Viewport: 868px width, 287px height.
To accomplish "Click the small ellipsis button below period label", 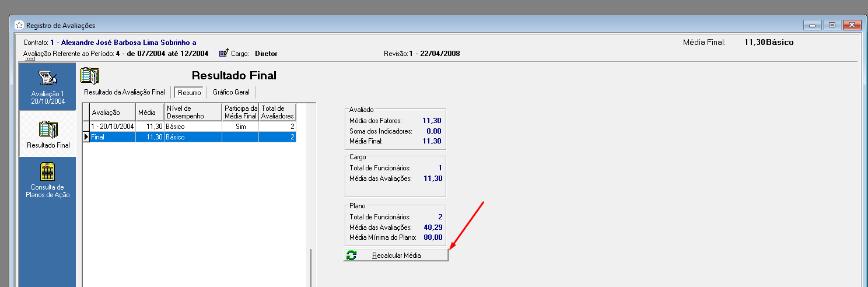I will [30, 59].
